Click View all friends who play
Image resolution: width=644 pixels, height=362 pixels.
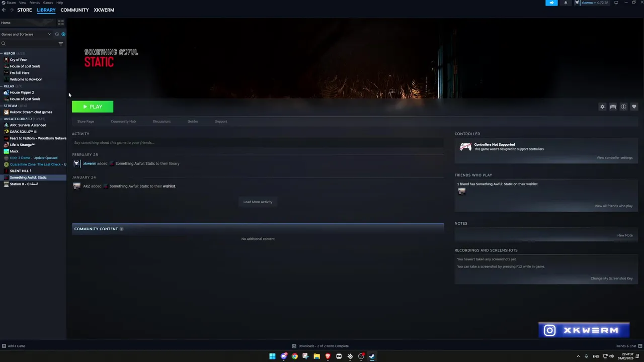point(613,206)
